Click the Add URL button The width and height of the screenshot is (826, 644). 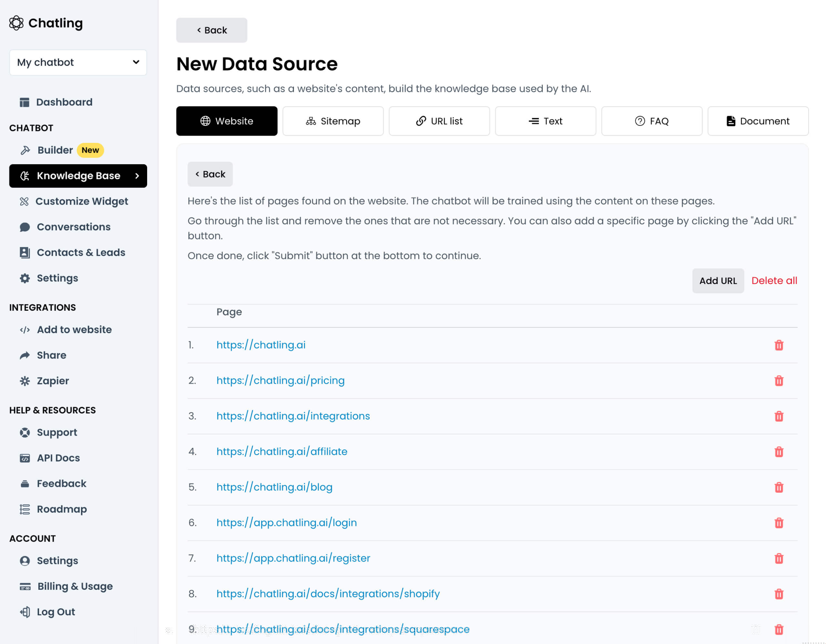tap(718, 281)
